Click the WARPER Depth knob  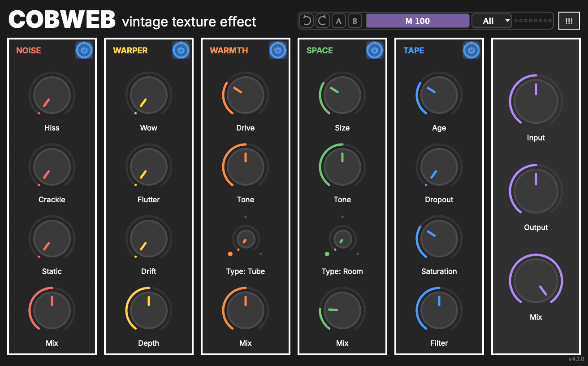click(x=149, y=310)
